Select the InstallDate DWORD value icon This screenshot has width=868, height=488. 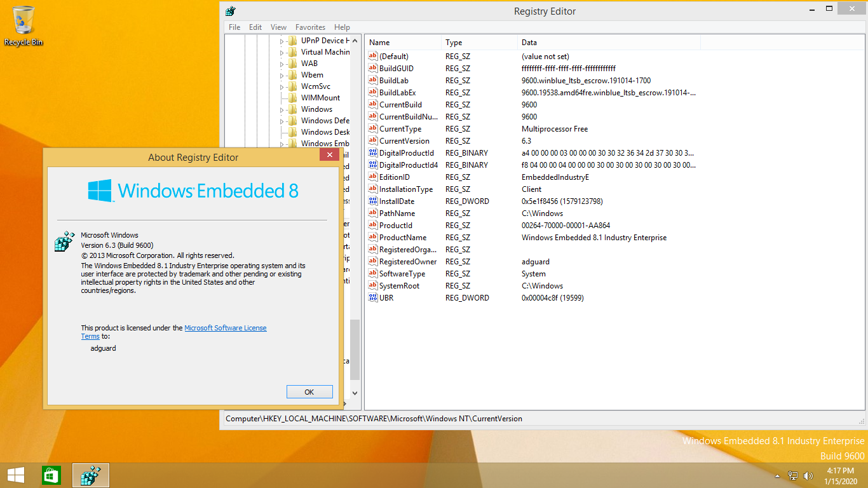pyautogui.click(x=373, y=201)
